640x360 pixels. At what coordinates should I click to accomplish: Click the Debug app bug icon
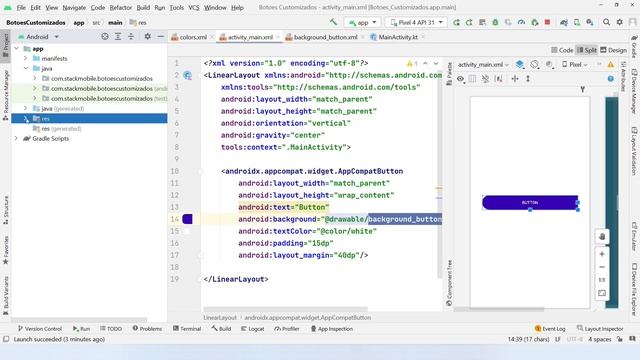(495, 22)
